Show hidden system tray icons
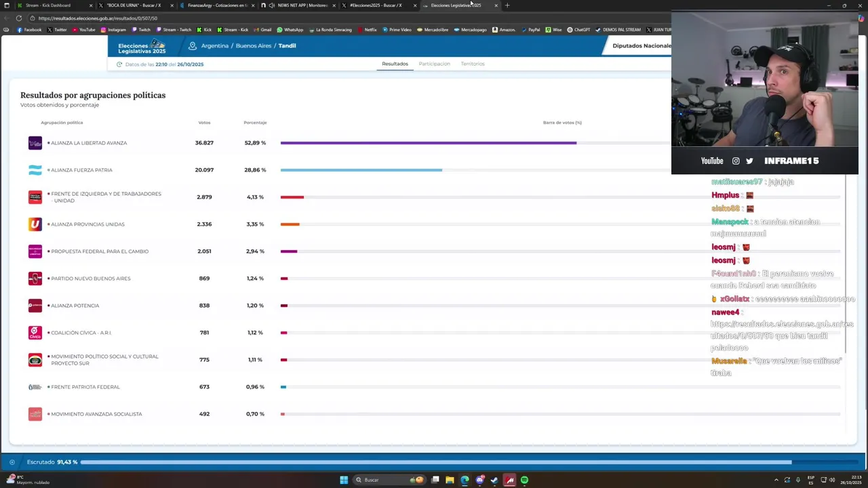868x488 pixels. [x=776, y=480]
